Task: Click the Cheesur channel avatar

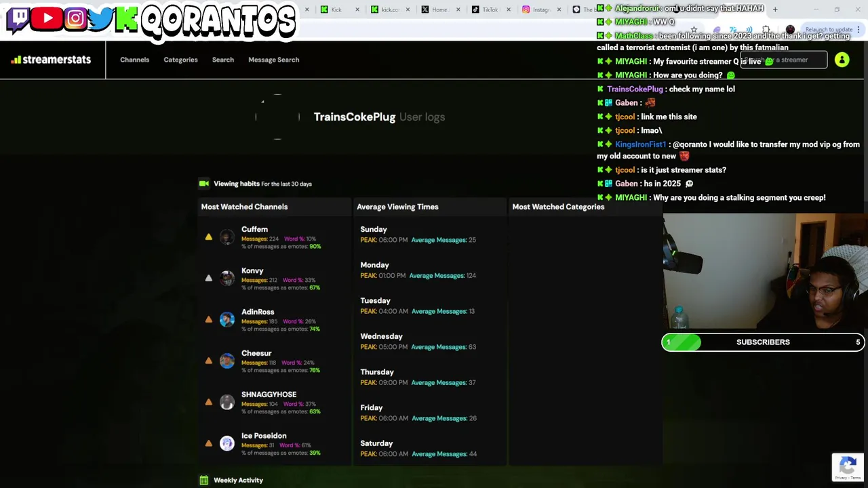Action: (x=226, y=361)
